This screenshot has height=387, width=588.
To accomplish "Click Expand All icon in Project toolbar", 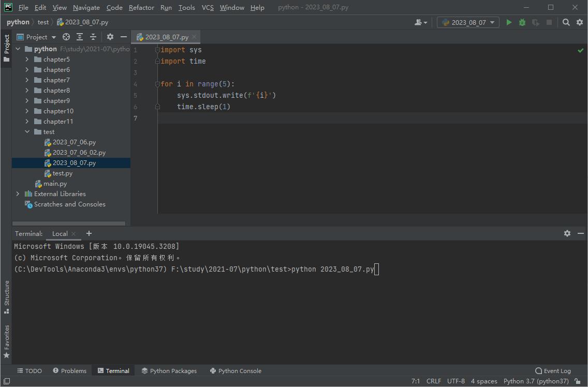I will [80, 37].
